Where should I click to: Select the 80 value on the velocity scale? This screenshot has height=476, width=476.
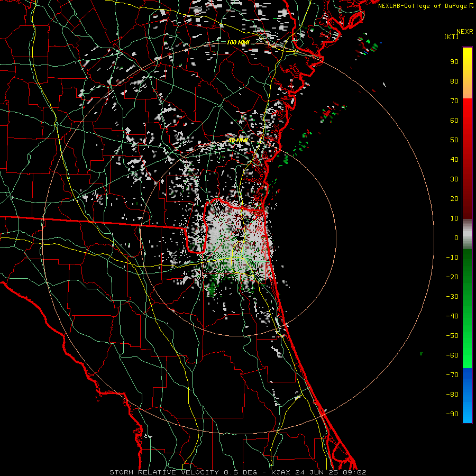(x=454, y=81)
